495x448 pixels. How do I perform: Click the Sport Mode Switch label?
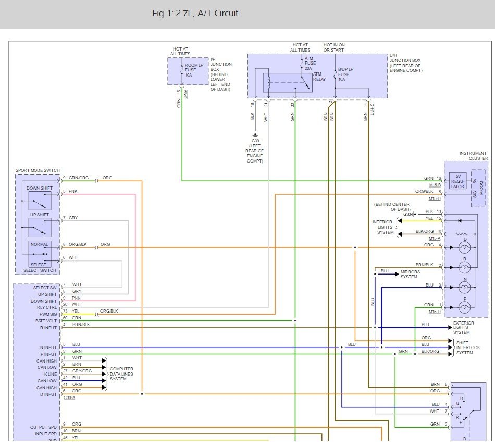pyautogui.click(x=38, y=170)
